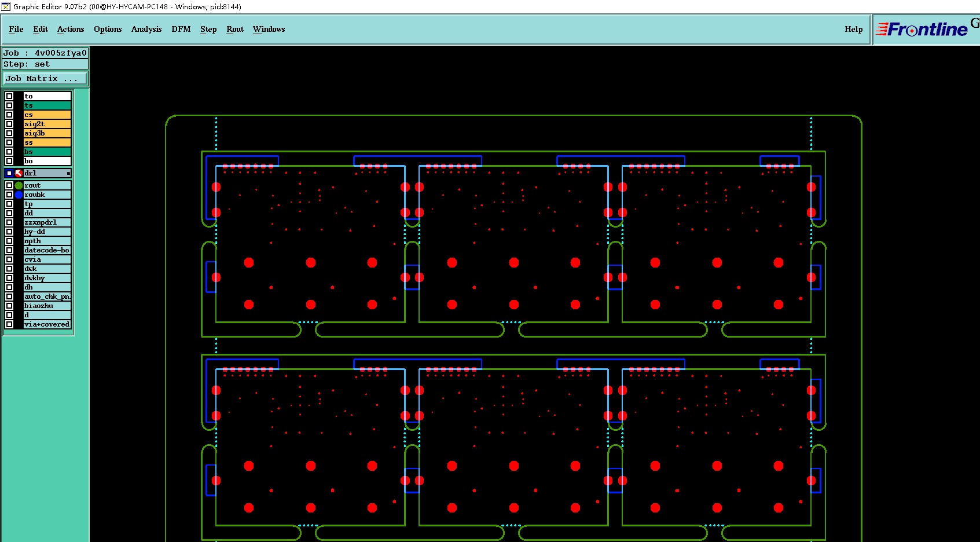The width and height of the screenshot is (980, 542).
Task: Toggle display checkbox for layer to
Action: pyautogui.click(x=9, y=96)
